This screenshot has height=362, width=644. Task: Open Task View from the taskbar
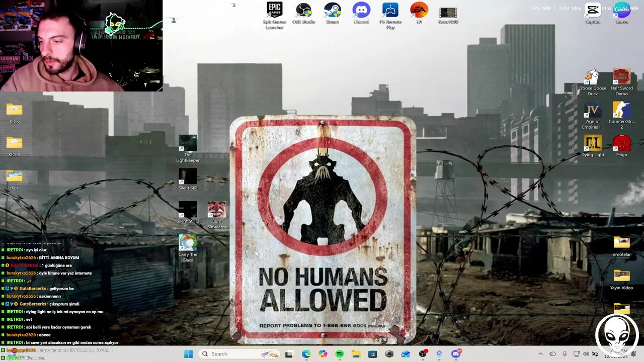click(x=289, y=354)
